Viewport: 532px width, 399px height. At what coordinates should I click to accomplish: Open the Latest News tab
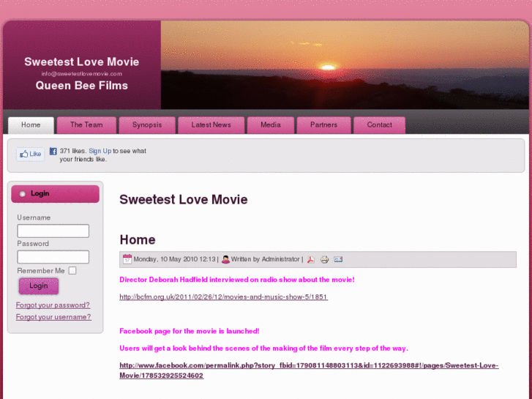[x=211, y=125]
